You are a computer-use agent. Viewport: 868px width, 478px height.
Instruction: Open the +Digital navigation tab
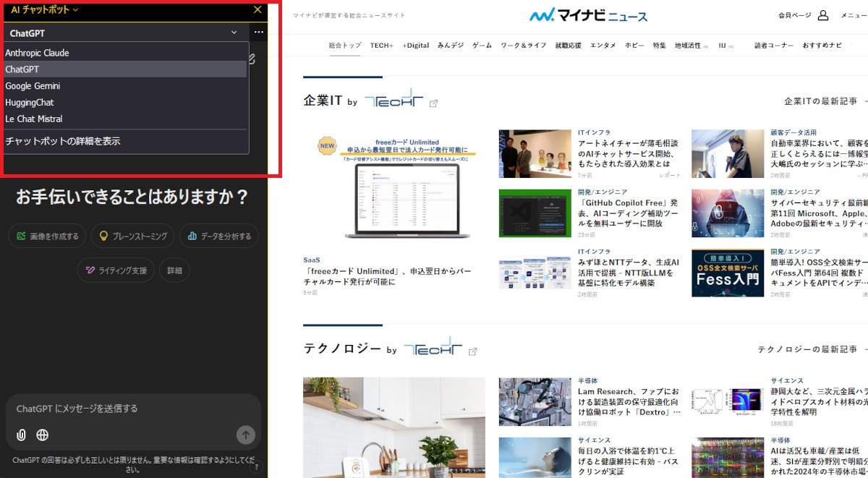click(416, 46)
